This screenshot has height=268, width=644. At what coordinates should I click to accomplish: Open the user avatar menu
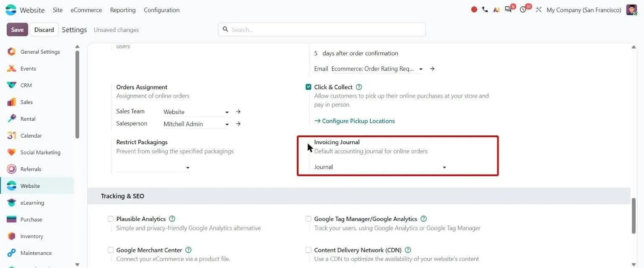(632, 10)
